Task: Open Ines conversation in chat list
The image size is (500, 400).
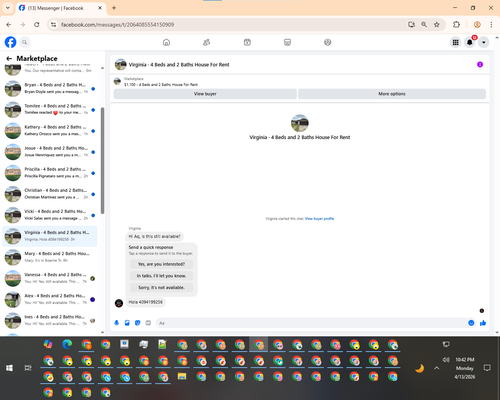Action: 50,320
